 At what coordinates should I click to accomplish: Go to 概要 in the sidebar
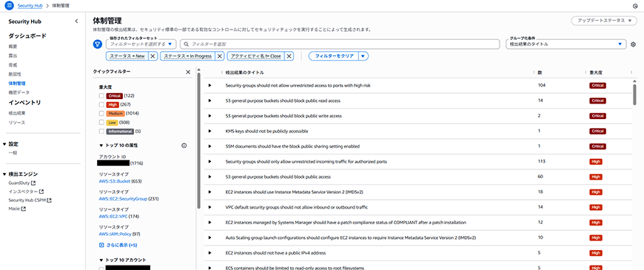[x=13, y=47]
